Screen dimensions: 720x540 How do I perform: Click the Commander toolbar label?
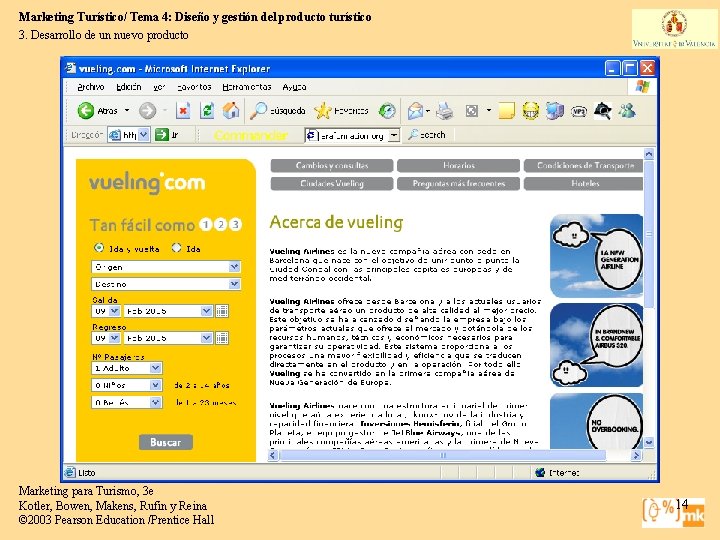click(x=251, y=135)
